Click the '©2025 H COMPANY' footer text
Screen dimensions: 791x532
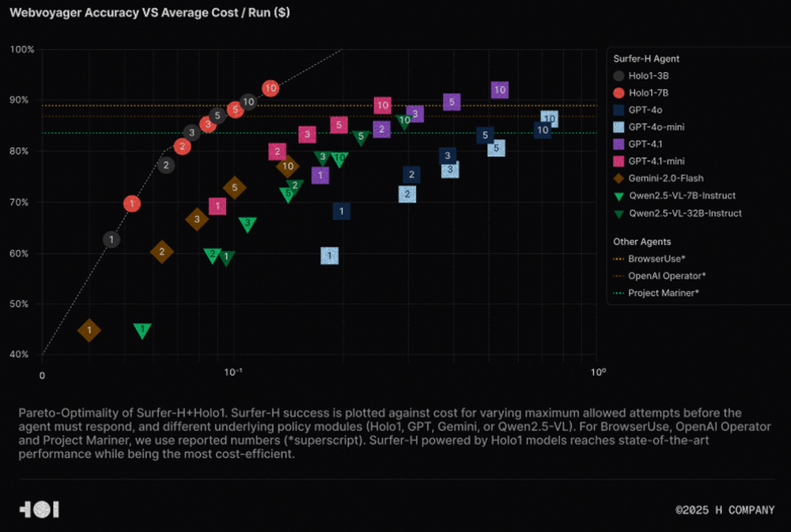(725, 511)
